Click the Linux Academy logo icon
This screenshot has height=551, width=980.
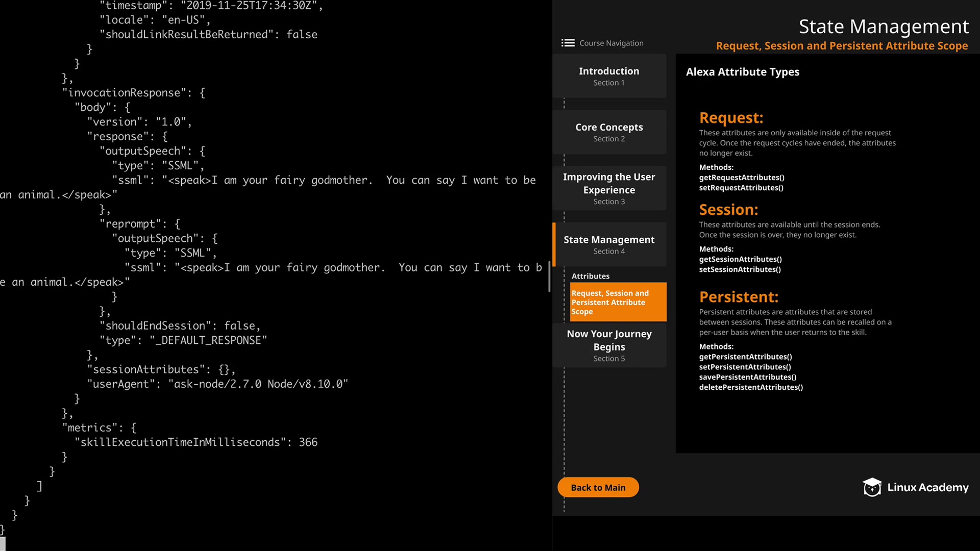[x=872, y=487]
